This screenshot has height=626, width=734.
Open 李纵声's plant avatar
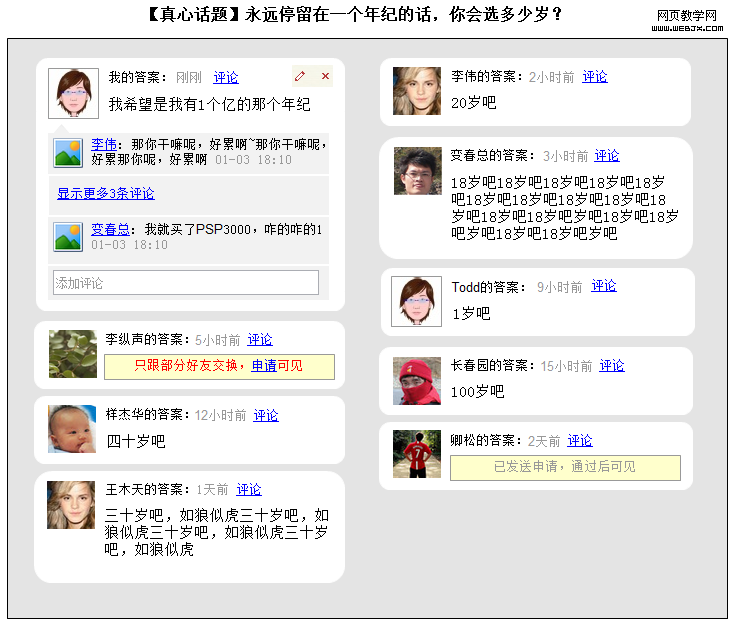coord(72,354)
